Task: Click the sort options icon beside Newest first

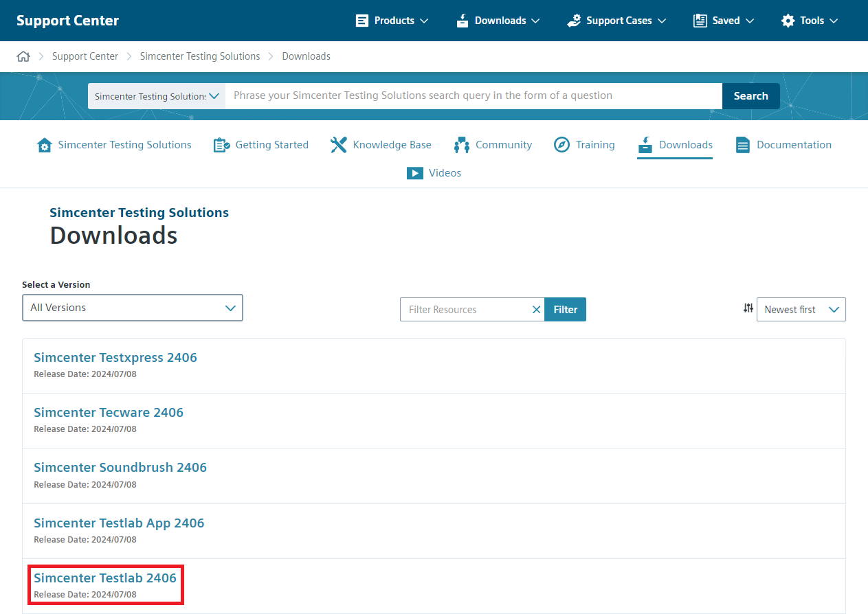Action: [748, 308]
